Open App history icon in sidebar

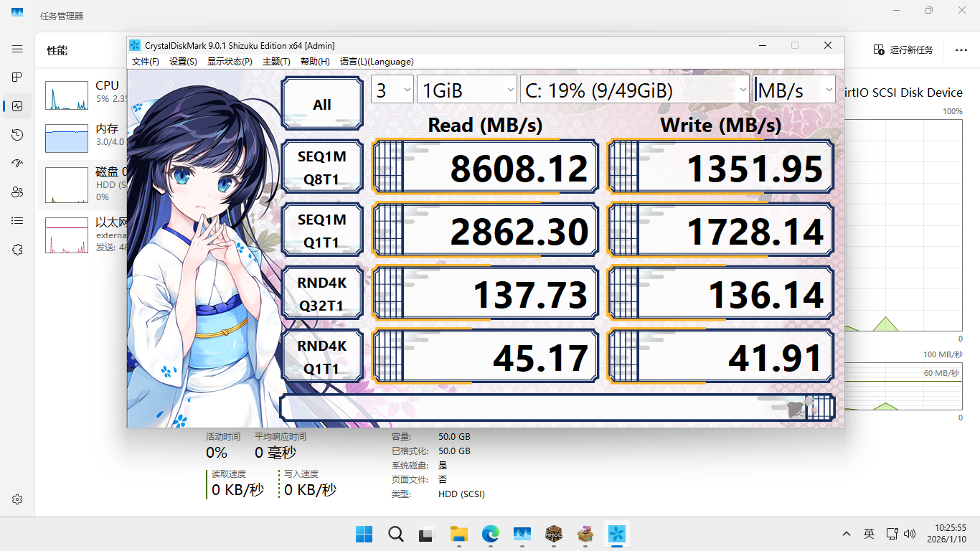17,135
